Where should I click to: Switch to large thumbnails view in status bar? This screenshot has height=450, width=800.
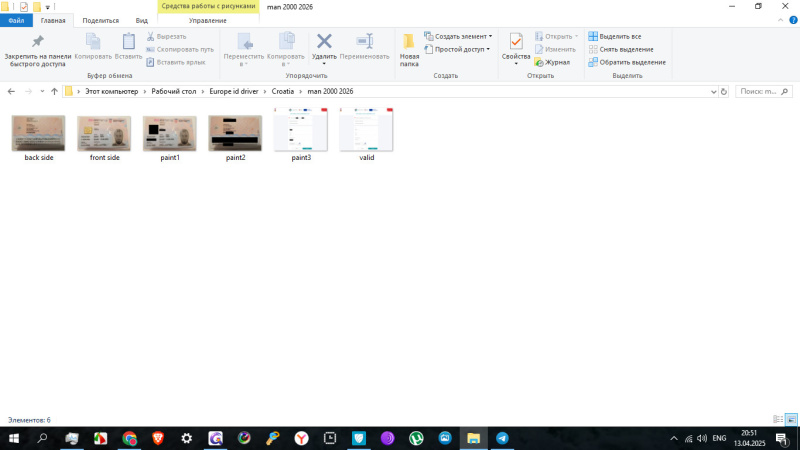point(790,420)
